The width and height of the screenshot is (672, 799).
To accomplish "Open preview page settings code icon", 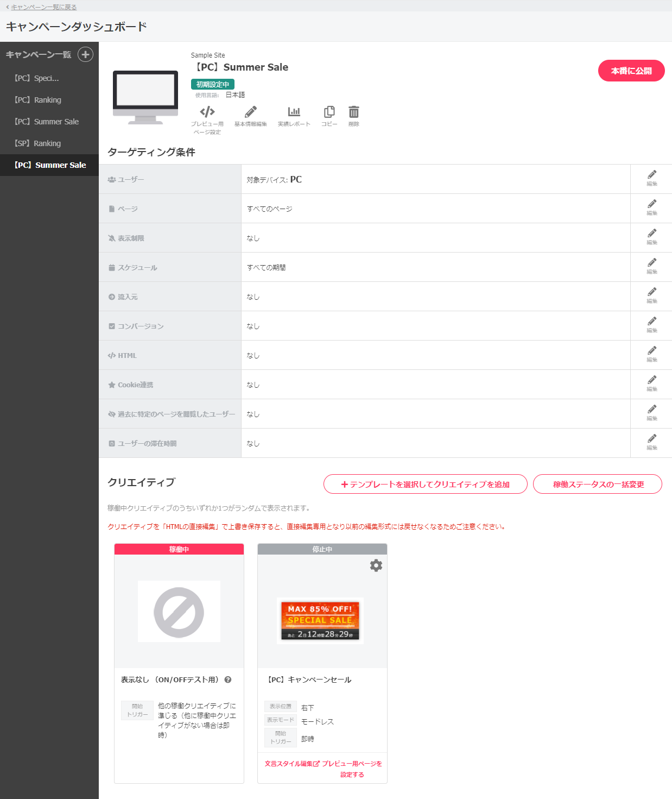I will point(207,112).
